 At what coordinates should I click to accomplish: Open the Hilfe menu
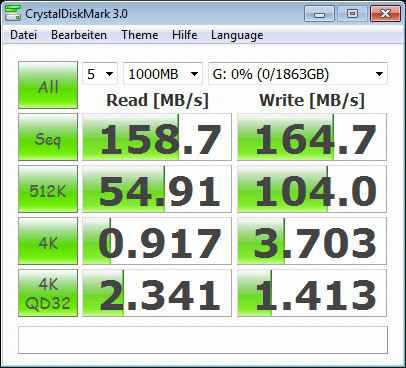coord(185,35)
